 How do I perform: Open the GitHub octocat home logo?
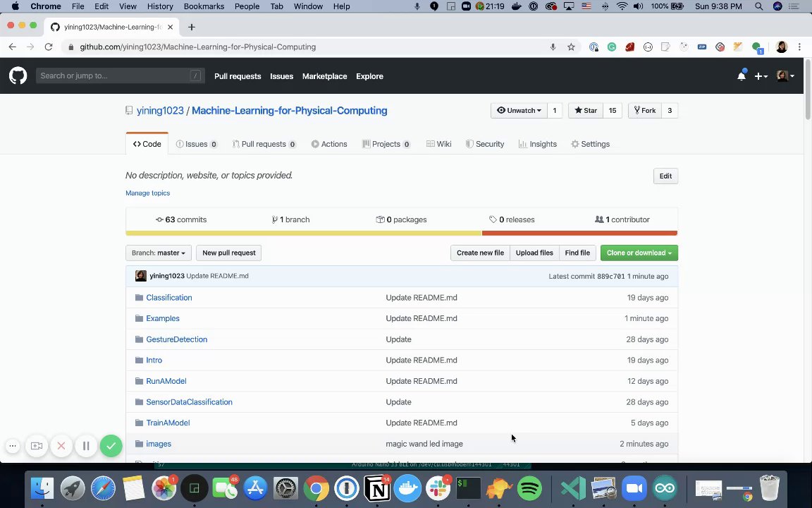pyautogui.click(x=18, y=75)
